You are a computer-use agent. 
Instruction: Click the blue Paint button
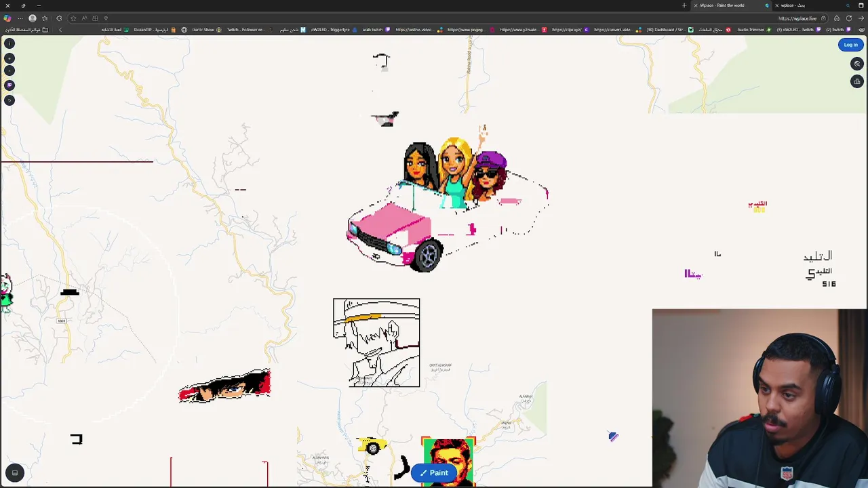tap(433, 472)
